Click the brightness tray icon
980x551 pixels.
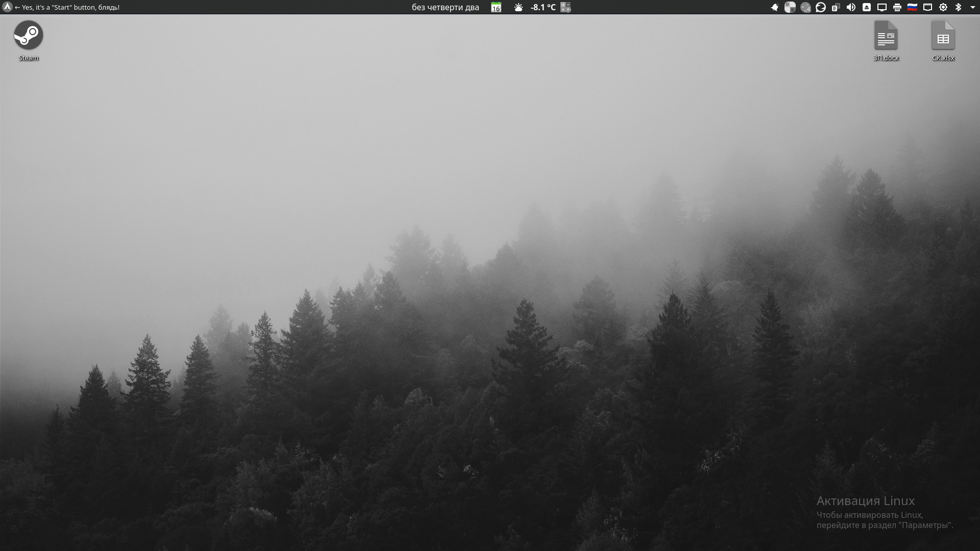[x=943, y=7]
